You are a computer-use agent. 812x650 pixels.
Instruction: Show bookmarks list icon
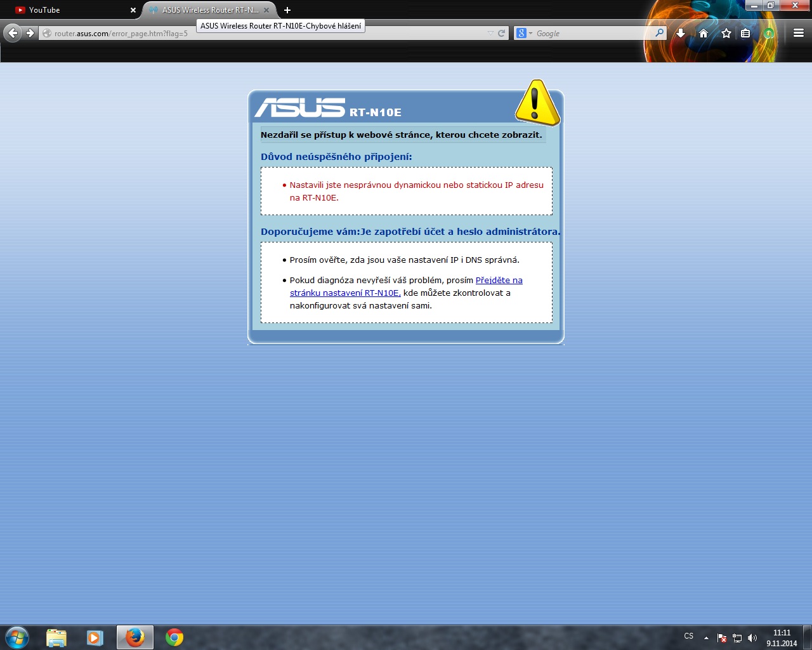click(x=746, y=33)
